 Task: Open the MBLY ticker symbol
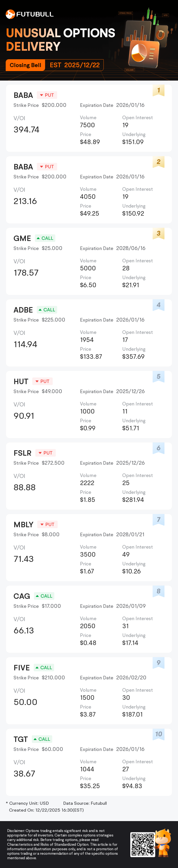pos(23,525)
